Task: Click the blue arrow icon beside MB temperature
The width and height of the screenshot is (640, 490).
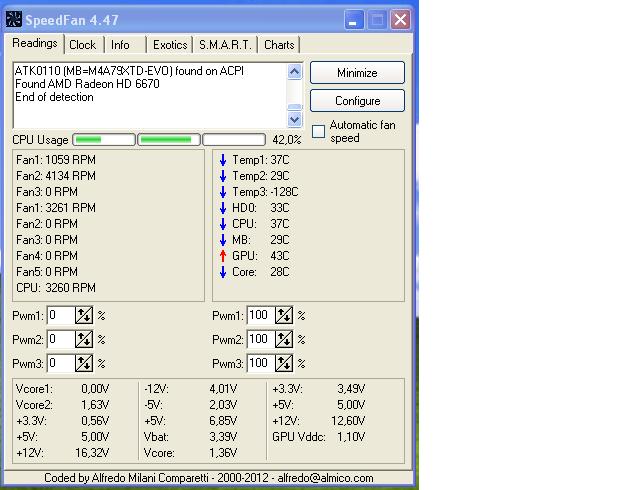Action: (x=222, y=240)
